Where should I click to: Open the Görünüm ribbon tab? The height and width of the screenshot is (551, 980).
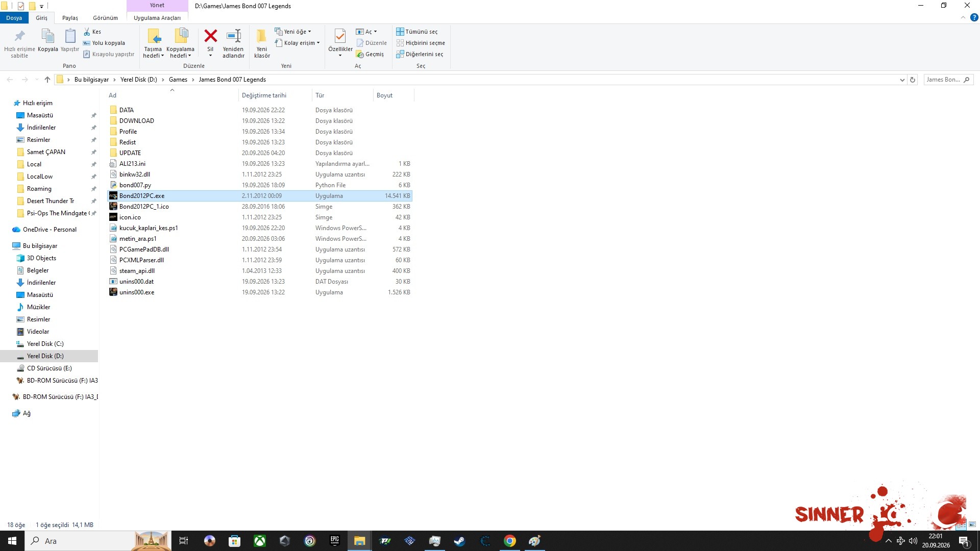(x=105, y=18)
